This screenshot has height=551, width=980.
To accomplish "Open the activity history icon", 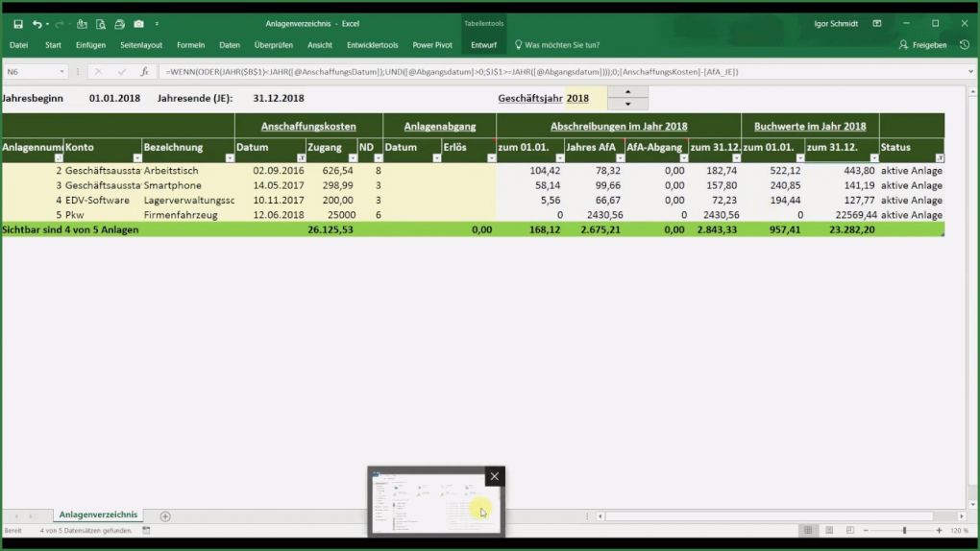I will (x=965, y=45).
